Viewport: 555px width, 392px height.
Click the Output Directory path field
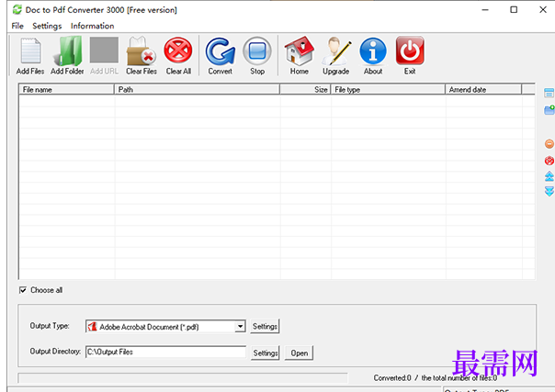click(165, 352)
